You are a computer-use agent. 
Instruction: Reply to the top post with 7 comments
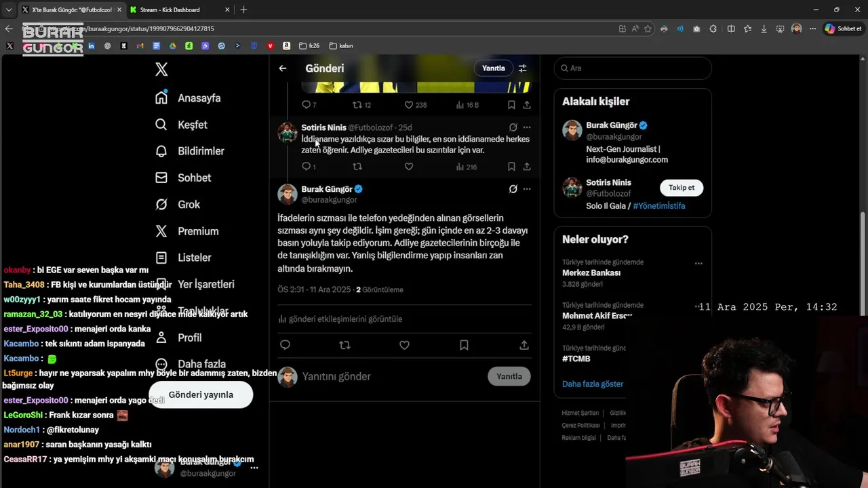[309, 105]
